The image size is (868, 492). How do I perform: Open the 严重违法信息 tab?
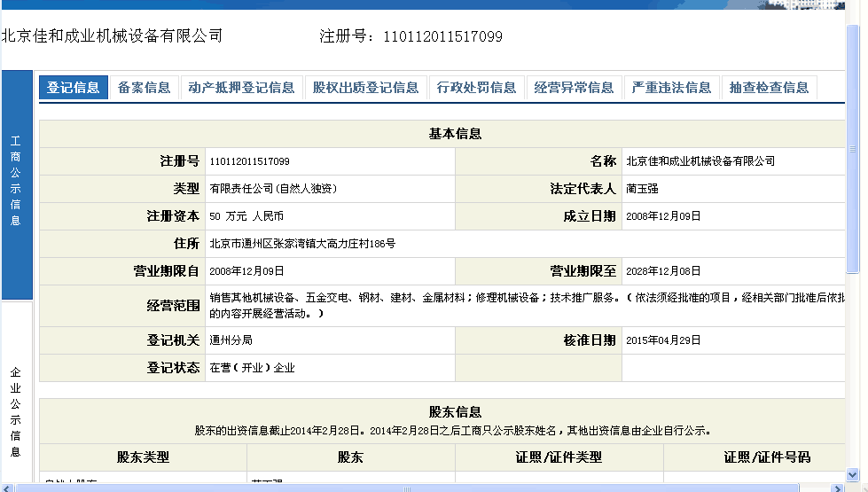pyautogui.click(x=671, y=88)
